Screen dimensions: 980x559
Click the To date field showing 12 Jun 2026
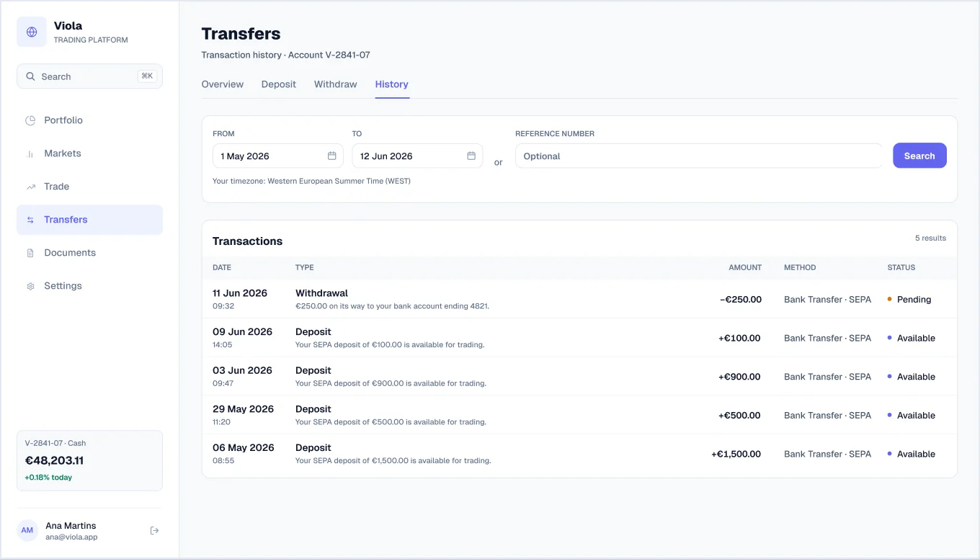pyautogui.click(x=417, y=156)
